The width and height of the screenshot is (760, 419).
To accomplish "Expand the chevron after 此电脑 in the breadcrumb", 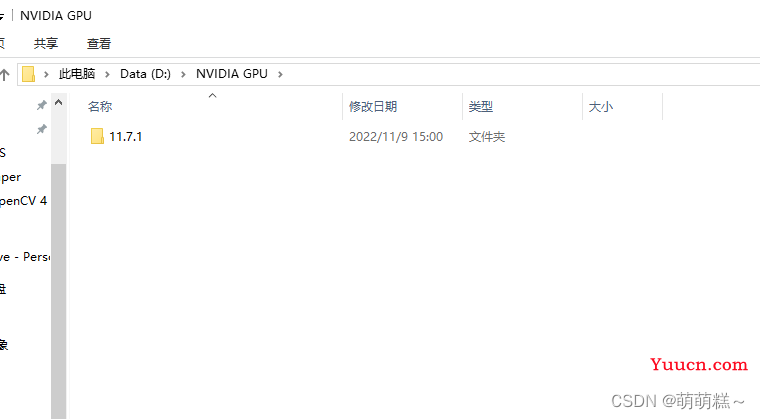I will coord(107,74).
